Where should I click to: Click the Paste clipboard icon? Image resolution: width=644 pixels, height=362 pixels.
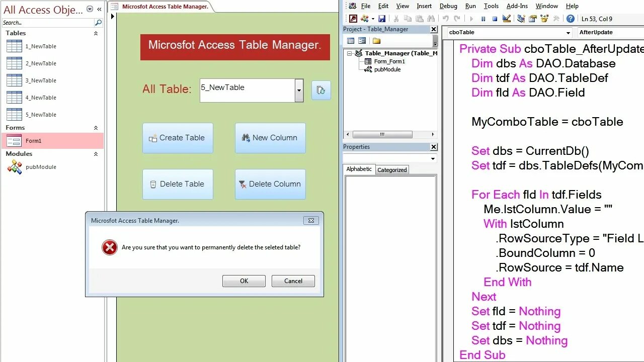click(419, 19)
